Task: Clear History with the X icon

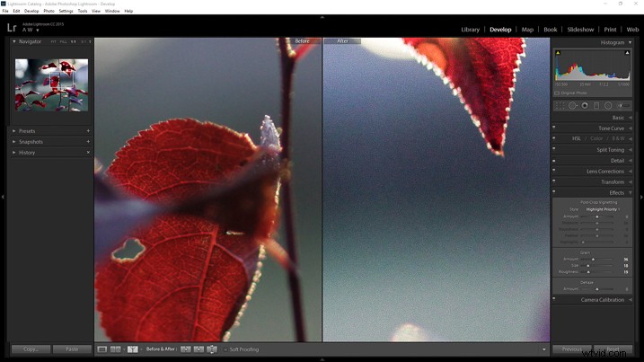Action: click(x=88, y=153)
